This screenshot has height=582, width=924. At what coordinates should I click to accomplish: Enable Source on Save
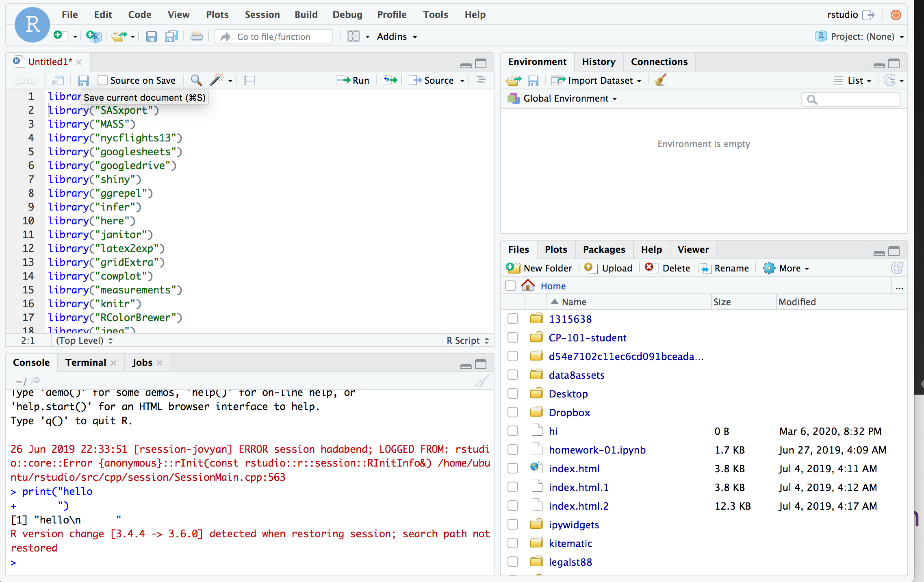(x=103, y=80)
